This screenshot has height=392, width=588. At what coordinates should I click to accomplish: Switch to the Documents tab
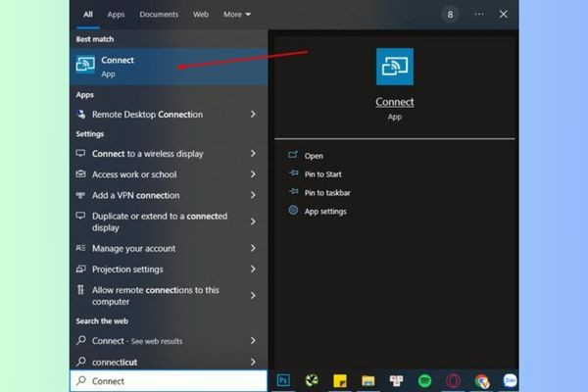tap(159, 15)
